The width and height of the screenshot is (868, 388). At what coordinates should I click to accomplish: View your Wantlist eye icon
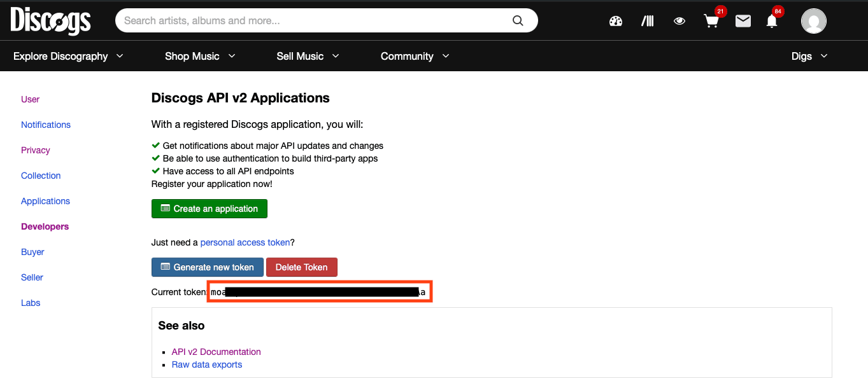(679, 20)
